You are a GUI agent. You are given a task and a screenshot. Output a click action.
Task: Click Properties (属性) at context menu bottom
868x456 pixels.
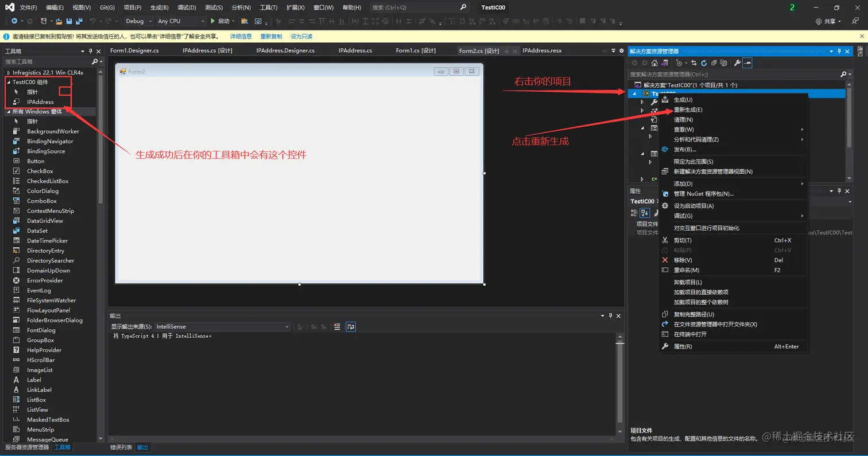[734, 346]
